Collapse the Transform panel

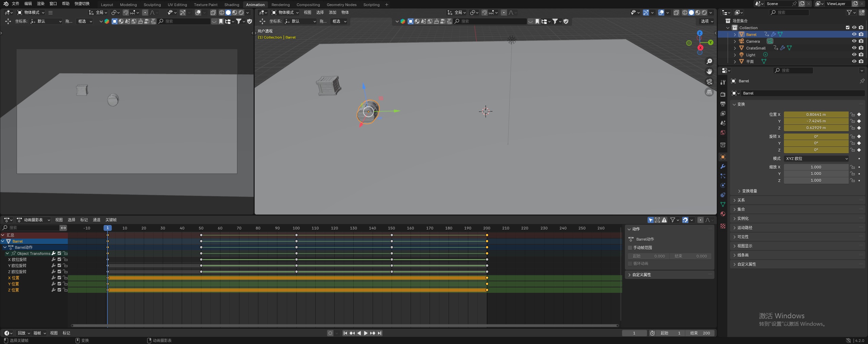[x=734, y=104]
